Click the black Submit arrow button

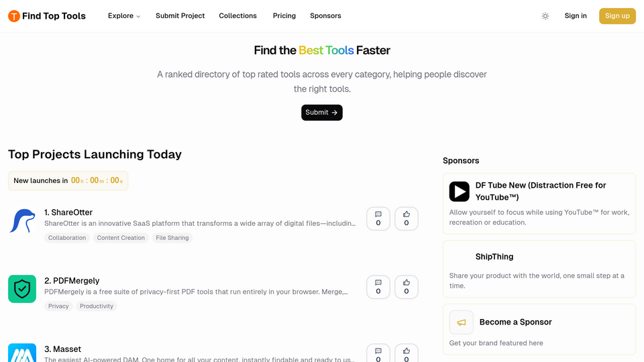[x=321, y=113]
